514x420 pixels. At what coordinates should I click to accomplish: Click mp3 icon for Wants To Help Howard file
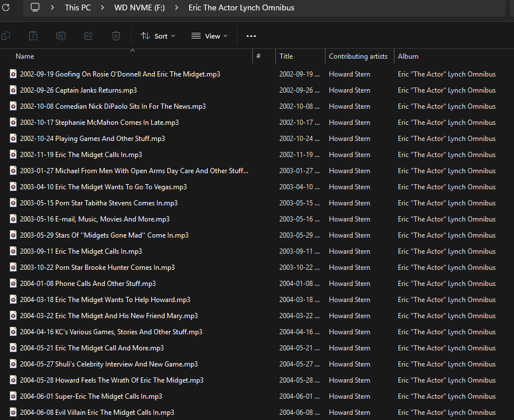click(x=13, y=299)
